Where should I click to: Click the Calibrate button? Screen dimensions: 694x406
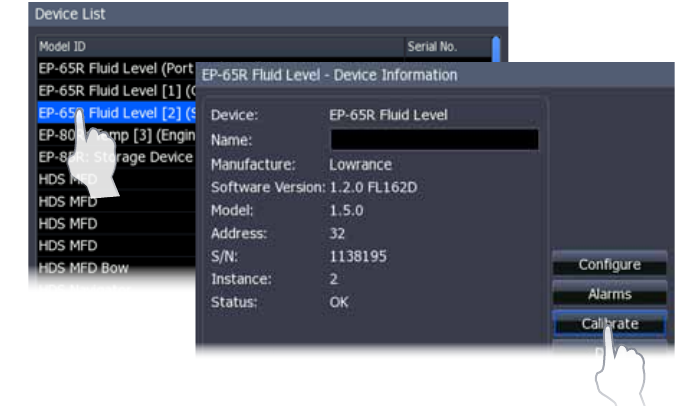pyautogui.click(x=609, y=324)
